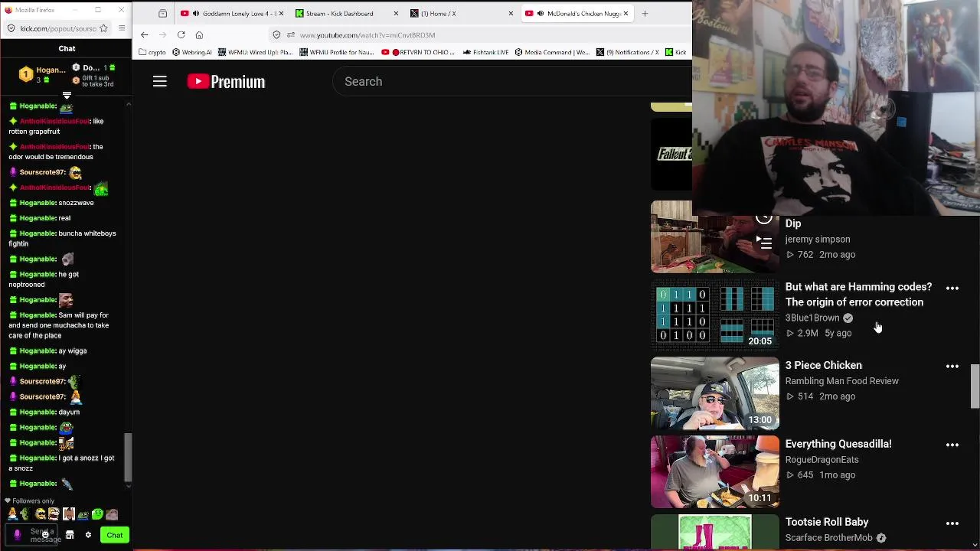Click the Kick chat voice microphone icon
This screenshot has width=980, height=551.
point(18,535)
